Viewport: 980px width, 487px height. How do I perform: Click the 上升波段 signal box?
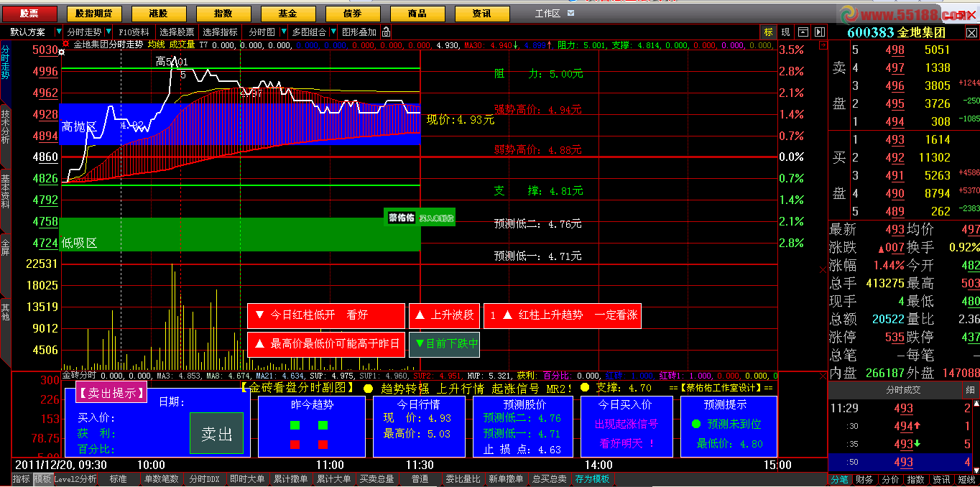click(444, 315)
